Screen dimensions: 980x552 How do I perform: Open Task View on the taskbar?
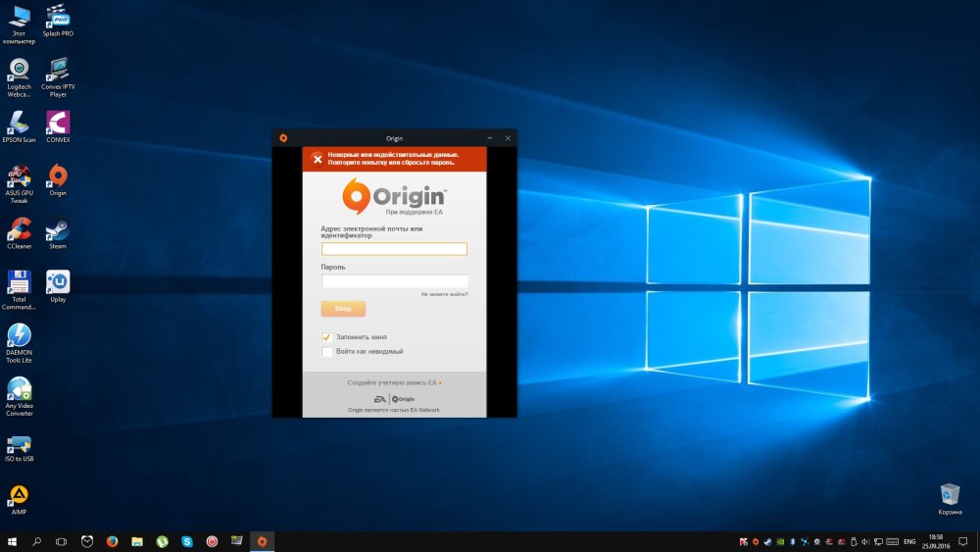point(61,541)
